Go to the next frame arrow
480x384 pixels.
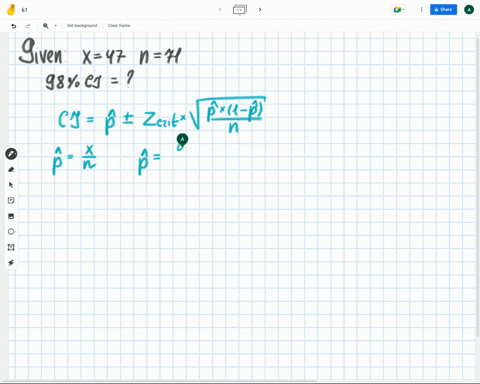pyautogui.click(x=260, y=10)
